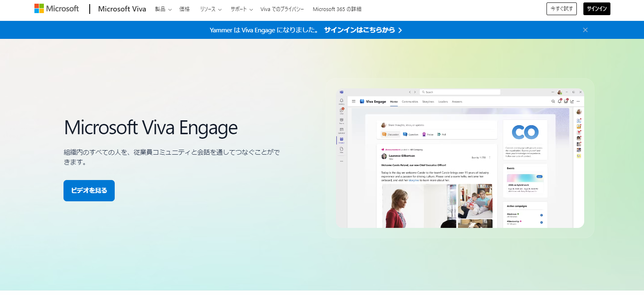Click the hamburger menu icon in preview

pos(354,101)
